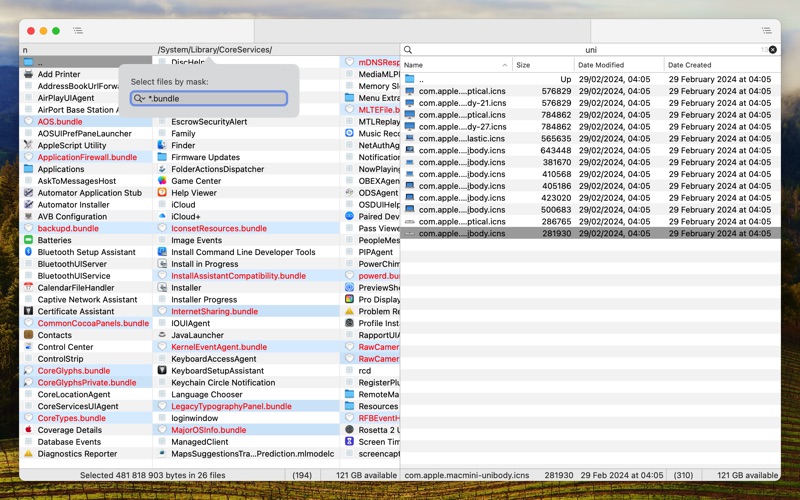Click the Diagnostics Reporter warning icon

pos(29,454)
